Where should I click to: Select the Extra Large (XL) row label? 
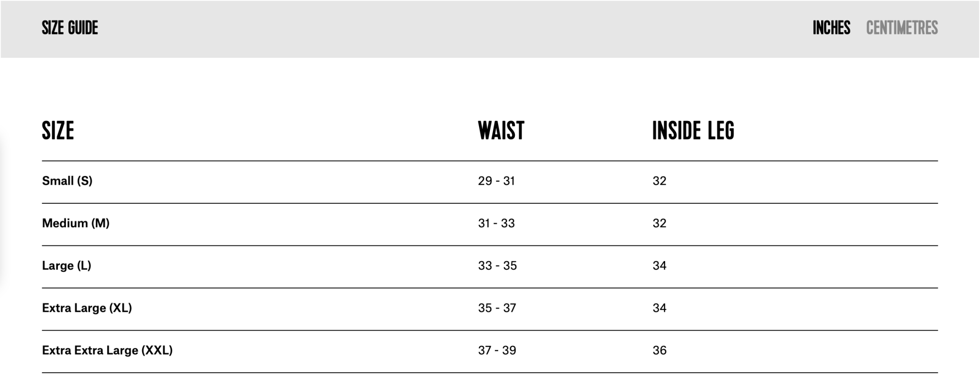click(x=87, y=308)
